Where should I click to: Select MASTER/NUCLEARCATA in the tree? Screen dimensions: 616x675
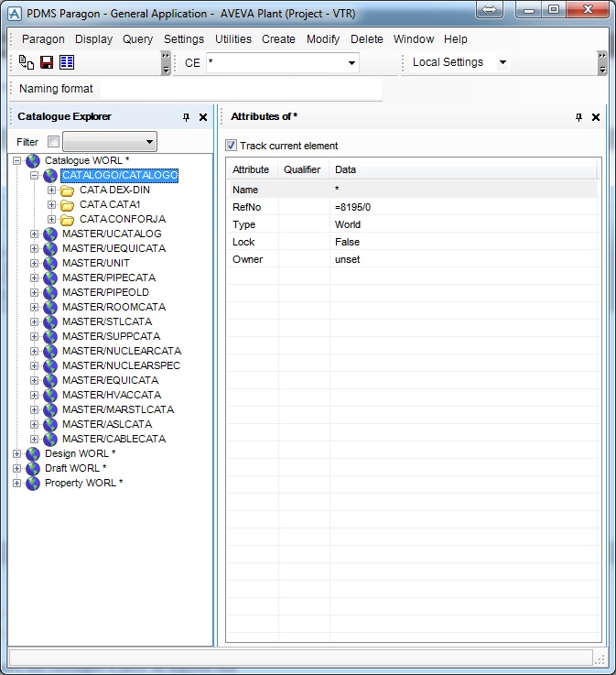tap(122, 352)
